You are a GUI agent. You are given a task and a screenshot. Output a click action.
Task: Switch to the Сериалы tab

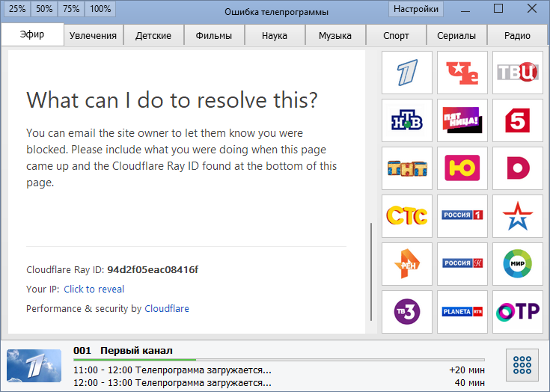[x=456, y=35]
